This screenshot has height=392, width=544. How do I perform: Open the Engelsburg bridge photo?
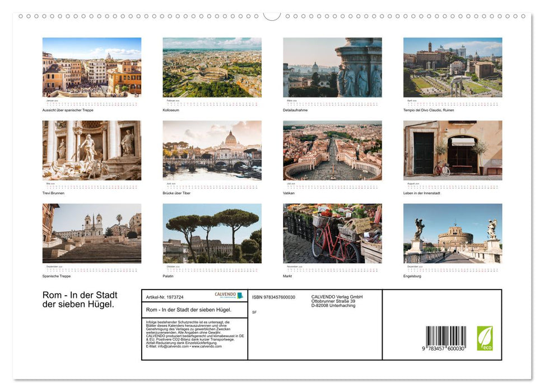click(x=452, y=233)
